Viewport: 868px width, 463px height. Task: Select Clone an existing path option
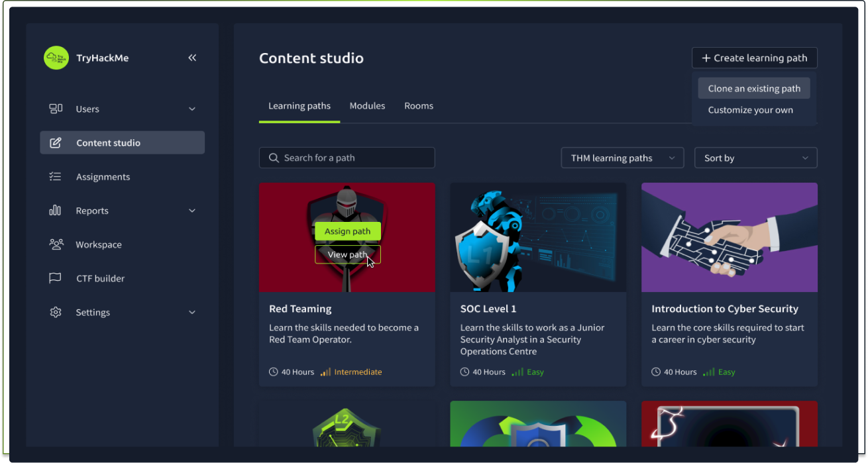pyautogui.click(x=753, y=88)
